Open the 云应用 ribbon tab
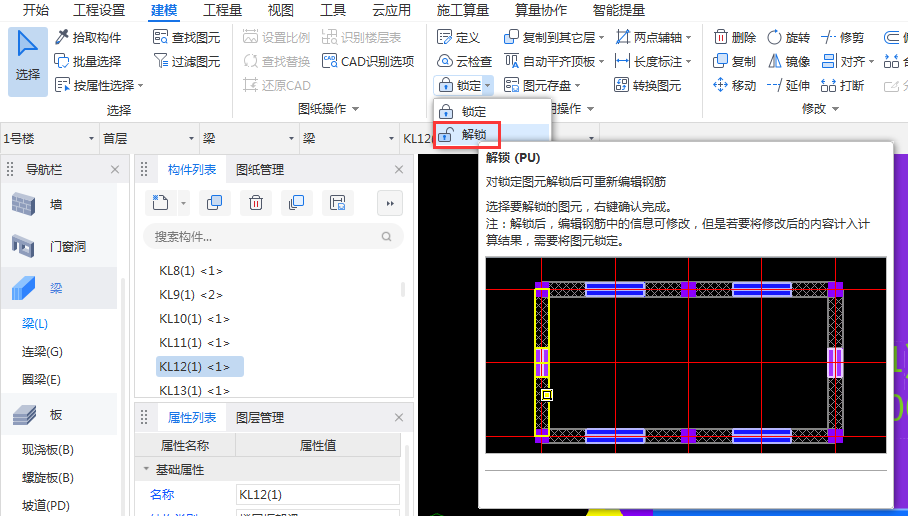The image size is (908, 516). 391,10
